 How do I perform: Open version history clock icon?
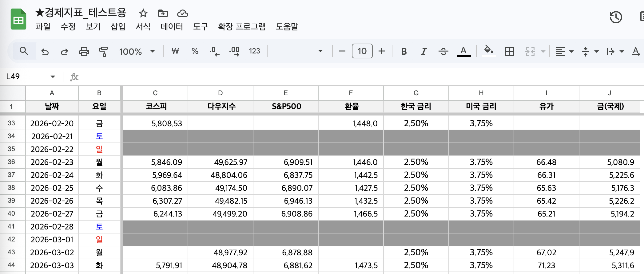(x=616, y=17)
